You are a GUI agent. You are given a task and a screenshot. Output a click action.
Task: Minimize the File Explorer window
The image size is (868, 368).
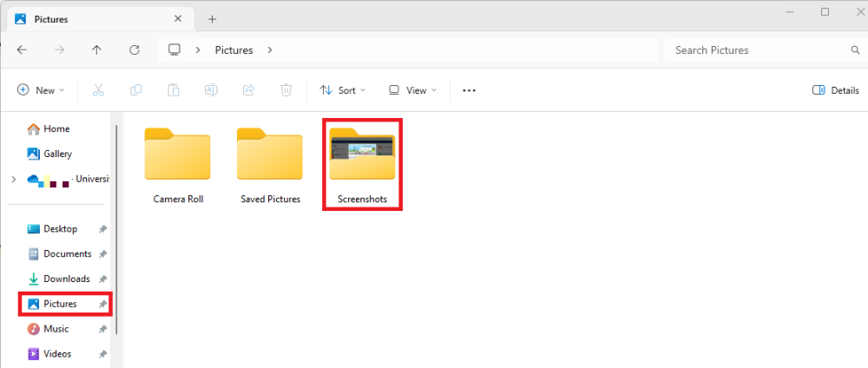click(791, 11)
